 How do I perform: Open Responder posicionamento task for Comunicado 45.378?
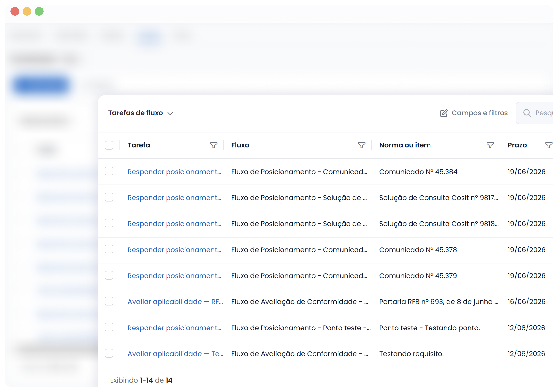pos(174,250)
